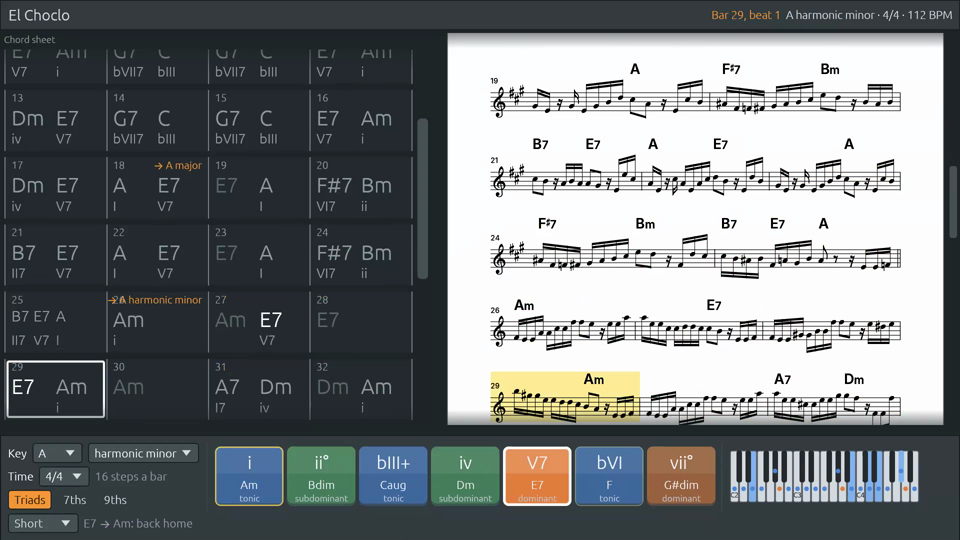Click the '16 steps a bar' label
Viewport: 960px width, 540px height.
point(131,476)
